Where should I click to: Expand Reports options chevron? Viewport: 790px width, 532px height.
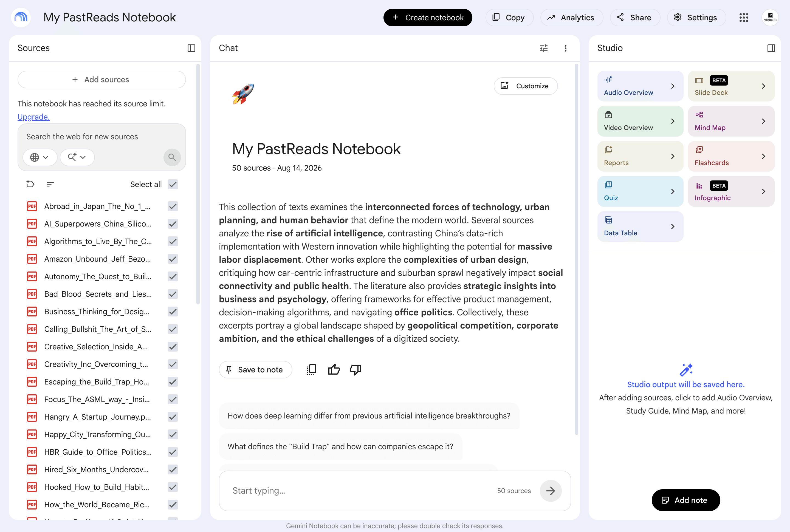pyautogui.click(x=673, y=156)
